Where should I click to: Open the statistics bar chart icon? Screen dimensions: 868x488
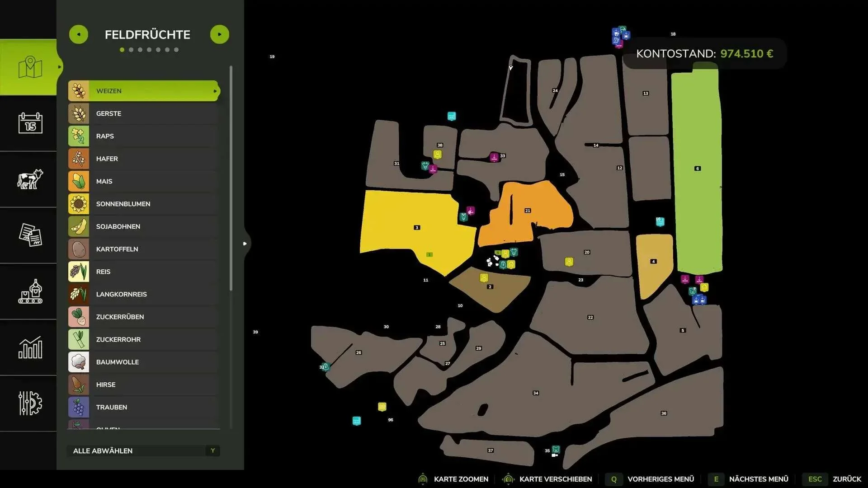30,347
